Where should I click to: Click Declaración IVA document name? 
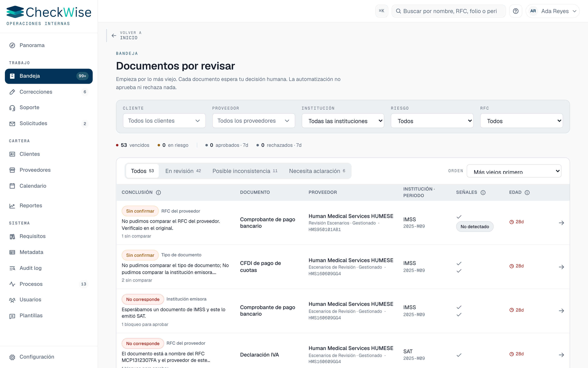coord(259,355)
